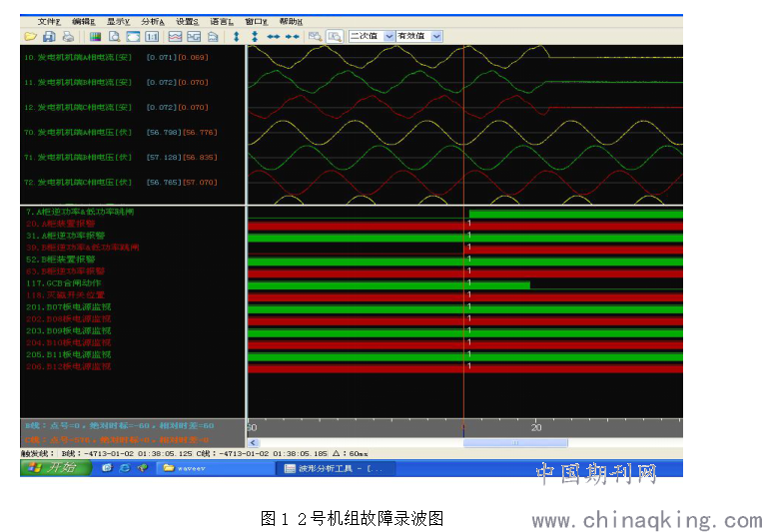
Task: Select signal 20 A柜装置报警
Action: click(x=60, y=224)
